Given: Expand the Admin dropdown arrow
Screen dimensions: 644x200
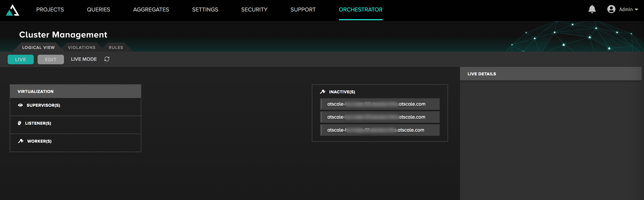Looking at the screenshot, I should (x=636, y=10).
